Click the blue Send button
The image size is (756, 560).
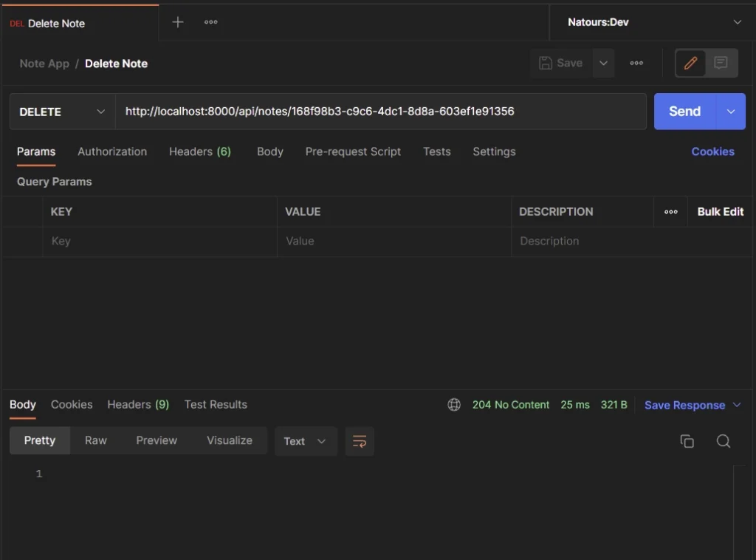684,112
